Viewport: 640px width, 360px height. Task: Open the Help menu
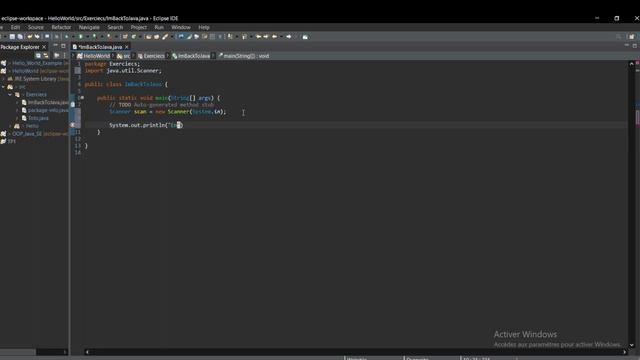pos(204,27)
